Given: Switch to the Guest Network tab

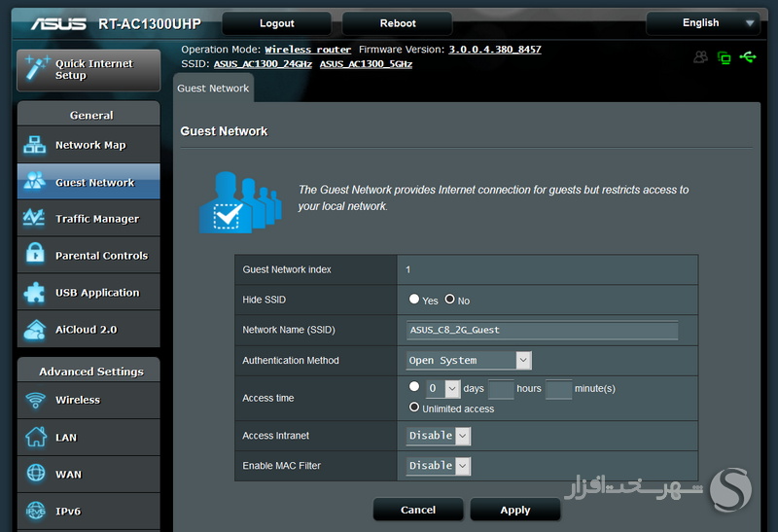Looking at the screenshot, I should coord(213,89).
